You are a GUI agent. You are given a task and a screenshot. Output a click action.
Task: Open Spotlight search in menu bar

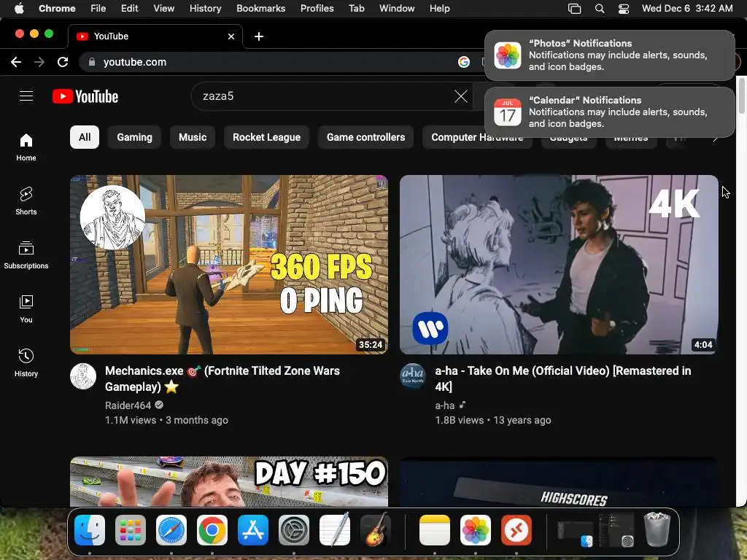[x=600, y=9]
